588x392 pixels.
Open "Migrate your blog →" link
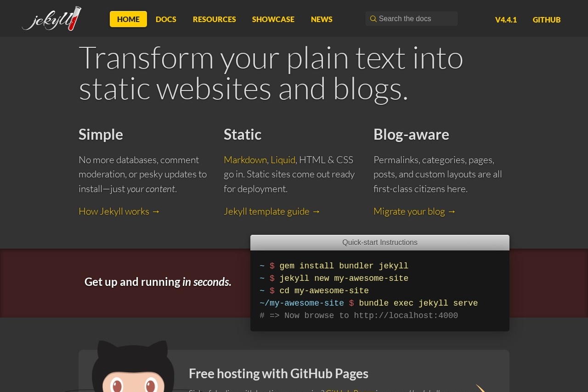(415, 211)
